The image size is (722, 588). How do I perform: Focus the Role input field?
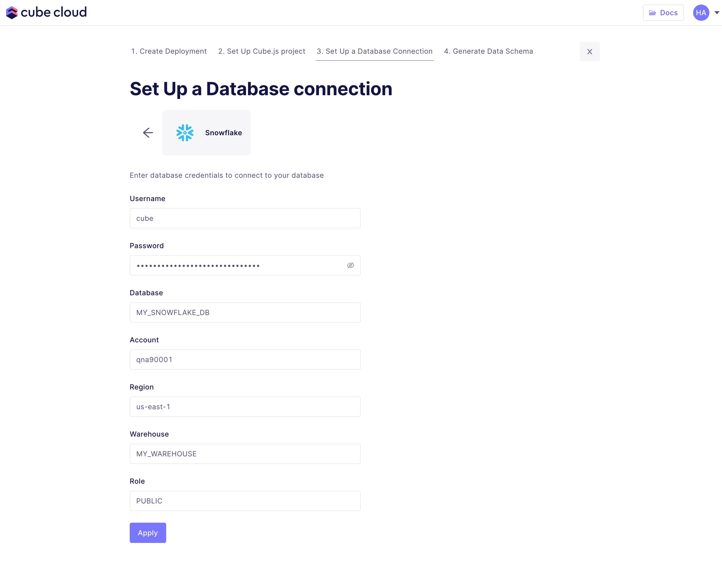click(x=245, y=501)
